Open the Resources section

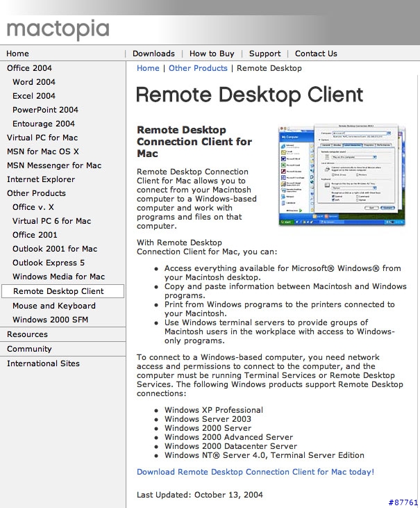tap(27, 334)
